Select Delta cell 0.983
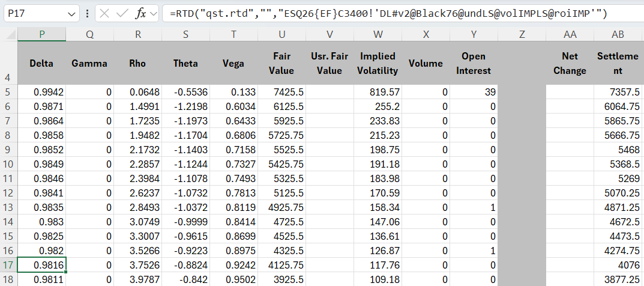 coord(41,222)
